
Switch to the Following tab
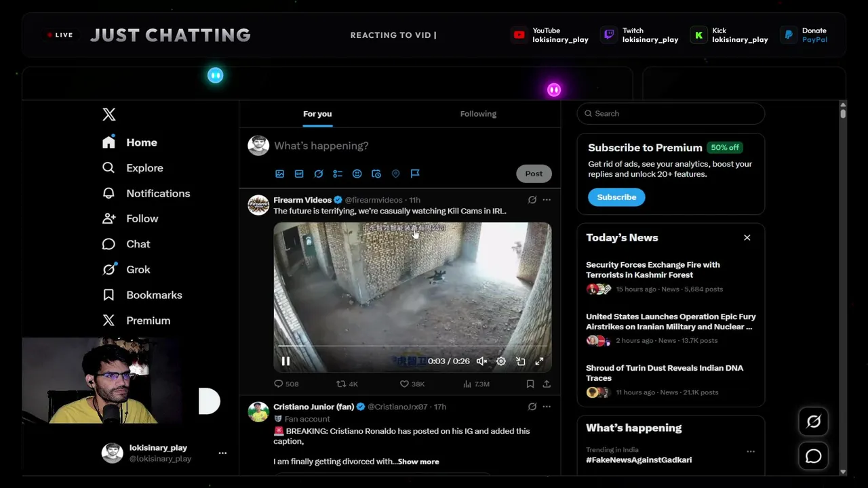pyautogui.click(x=478, y=114)
